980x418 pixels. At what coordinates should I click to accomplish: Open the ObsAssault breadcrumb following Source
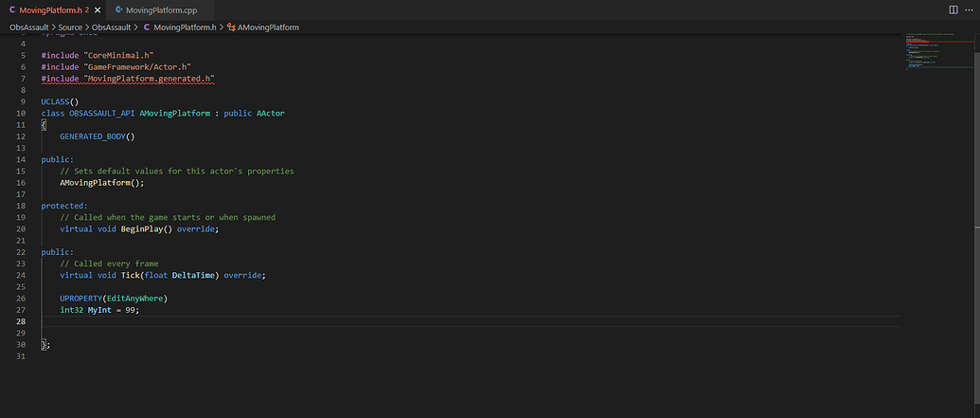tap(111, 27)
